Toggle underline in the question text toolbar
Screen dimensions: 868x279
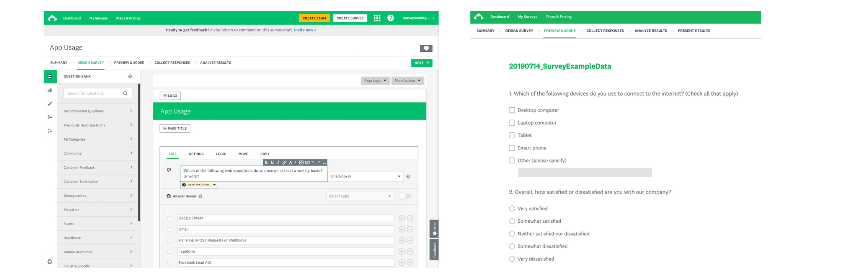pos(272,162)
